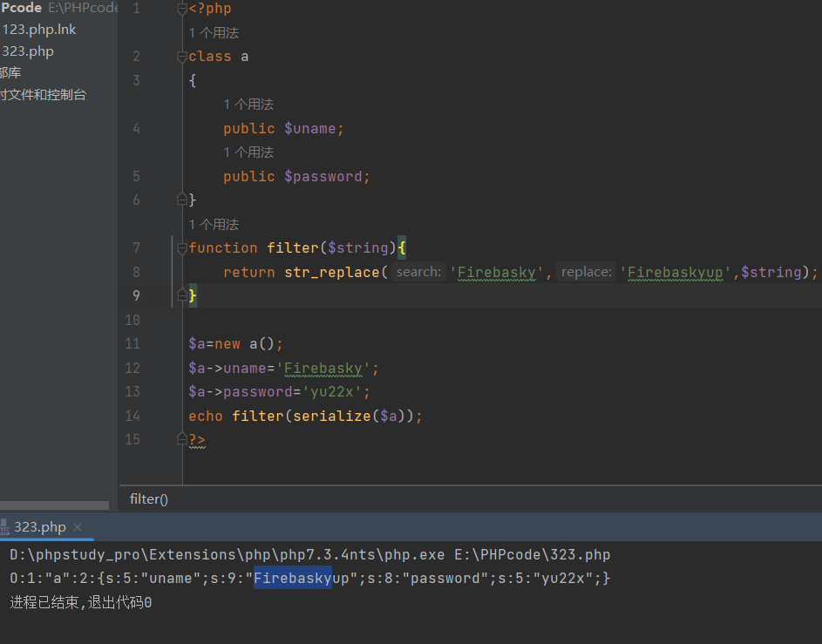Click the E:\PHPcode path beside the project name

tap(83, 8)
